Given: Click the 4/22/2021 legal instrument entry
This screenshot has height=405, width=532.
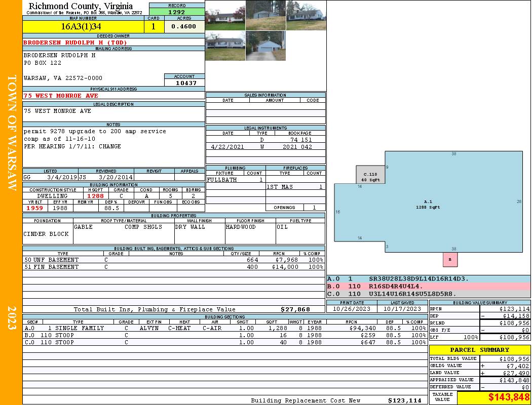Looking at the screenshot, I should pyautogui.click(x=265, y=147).
